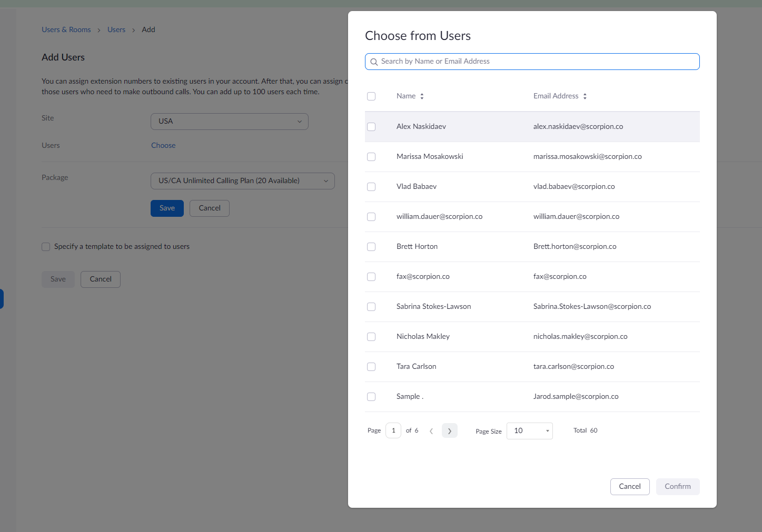Open the Users breadcrumb link
The height and width of the screenshot is (532, 762).
(116, 30)
